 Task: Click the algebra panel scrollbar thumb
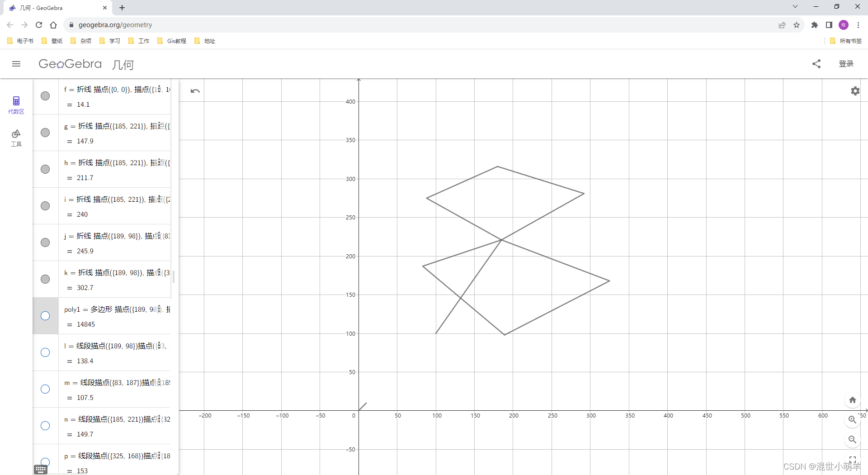click(174, 276)
